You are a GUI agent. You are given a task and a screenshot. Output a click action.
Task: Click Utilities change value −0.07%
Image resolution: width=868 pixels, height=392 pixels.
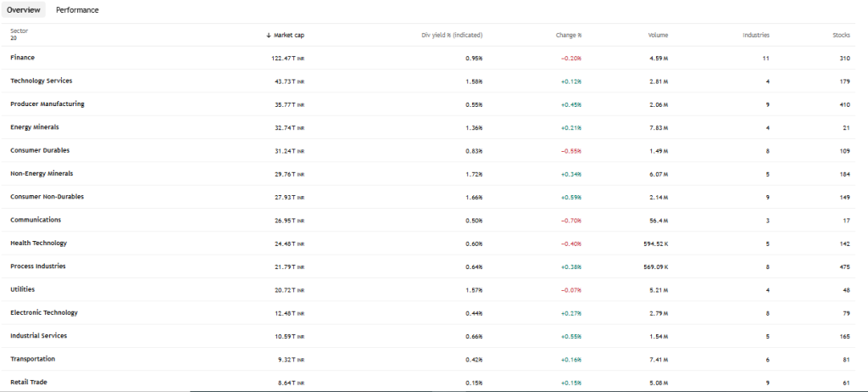point(570,290)
